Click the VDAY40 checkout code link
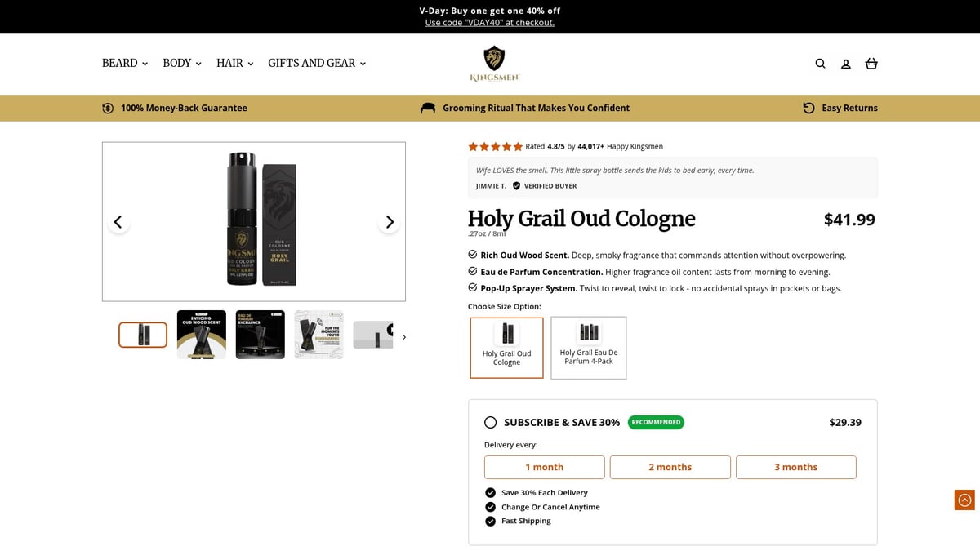 pyautogui.click(x=489, y=22)
